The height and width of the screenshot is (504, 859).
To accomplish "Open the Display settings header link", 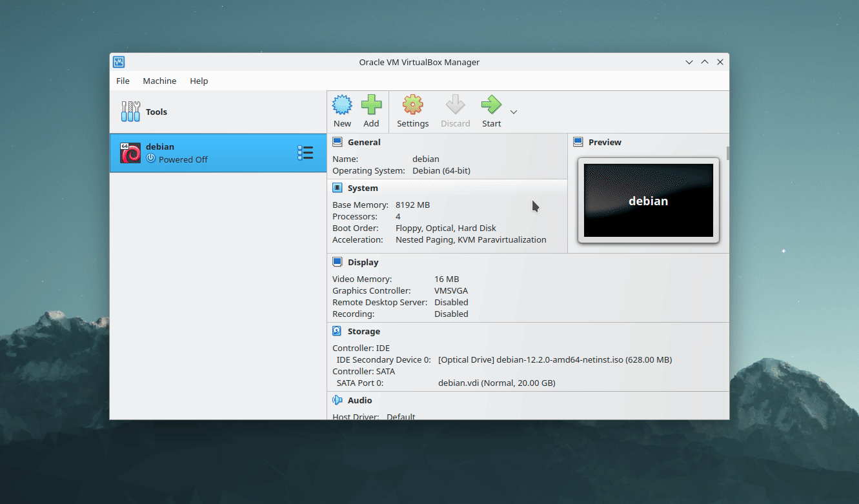I will [363, 262].
